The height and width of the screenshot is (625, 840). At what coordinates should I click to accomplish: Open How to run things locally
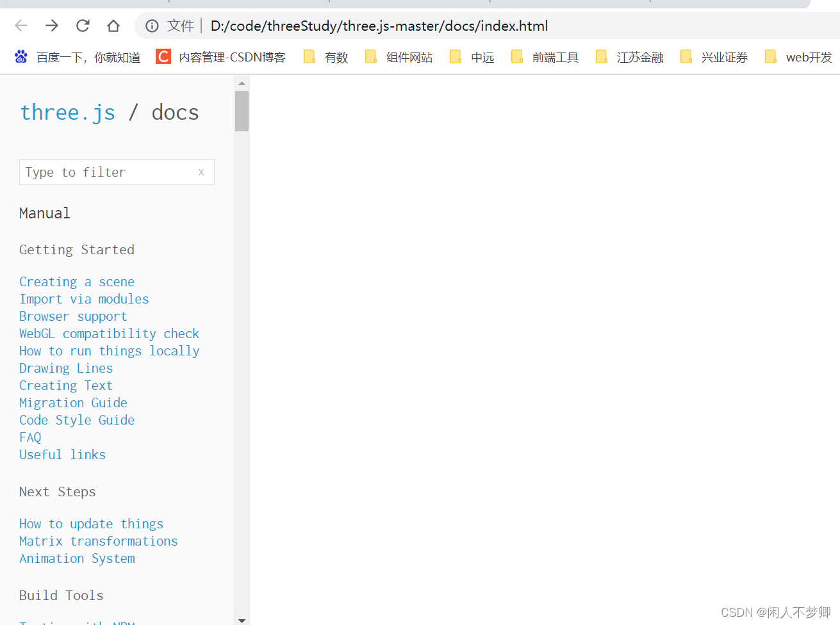(x=110, y=351)
